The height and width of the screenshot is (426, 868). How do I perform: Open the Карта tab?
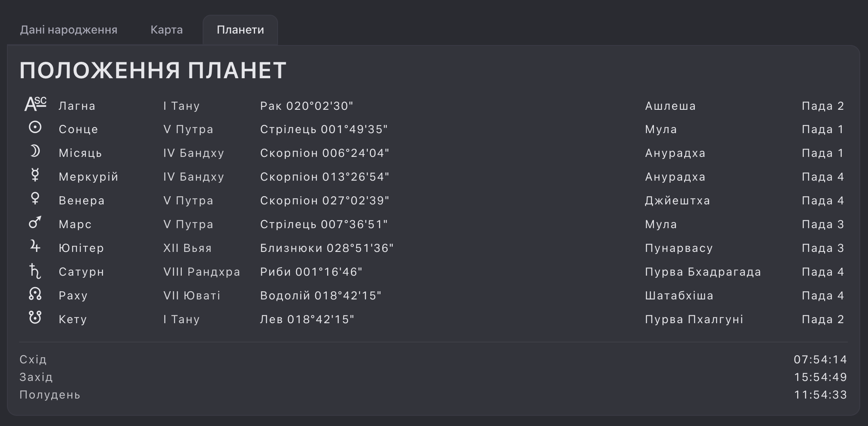(167, 30)
